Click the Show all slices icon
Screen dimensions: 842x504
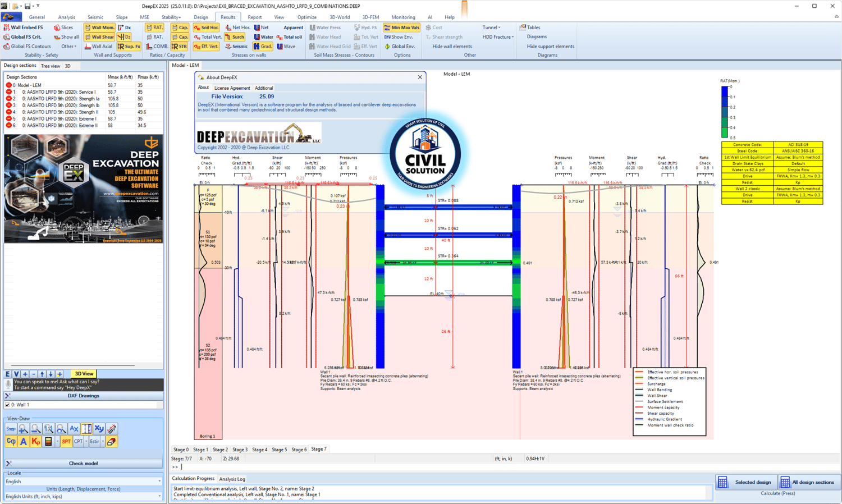pos(57,37)
